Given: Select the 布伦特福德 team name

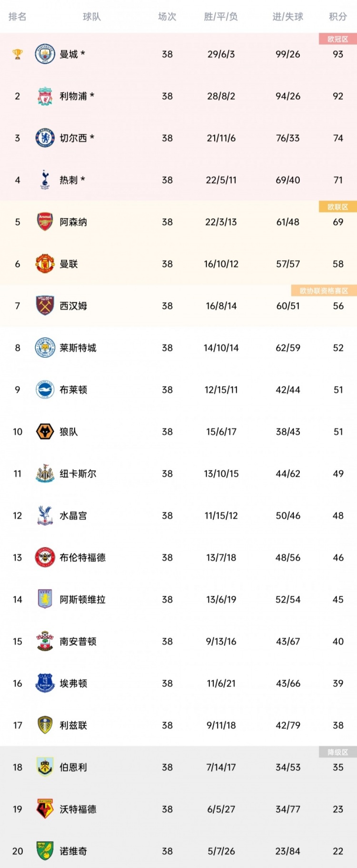Looking at the screenshot, I should click(x=82, y=558).
